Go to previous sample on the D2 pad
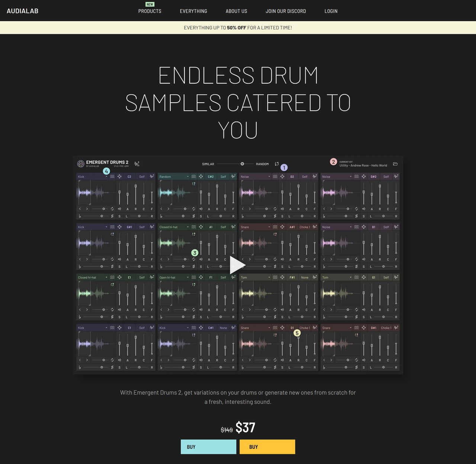The width and height of the screenshot is (476, 464). (243, 209)
